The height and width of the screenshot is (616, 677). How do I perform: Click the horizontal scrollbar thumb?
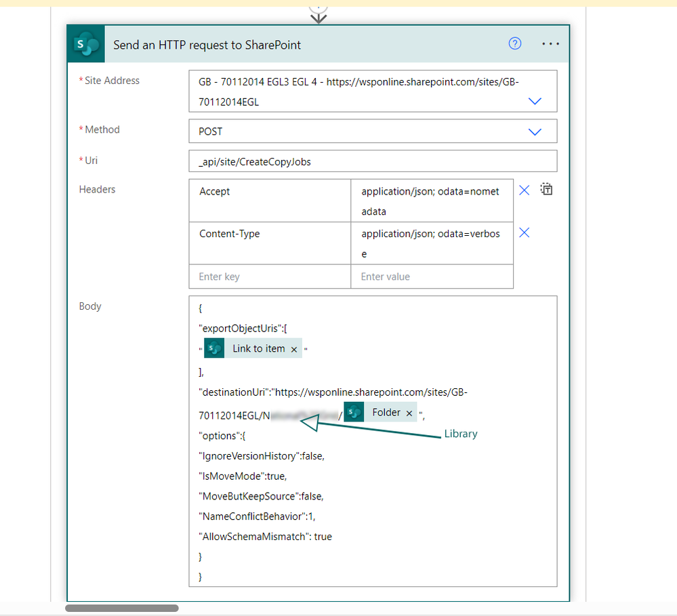tap(122, 609)
